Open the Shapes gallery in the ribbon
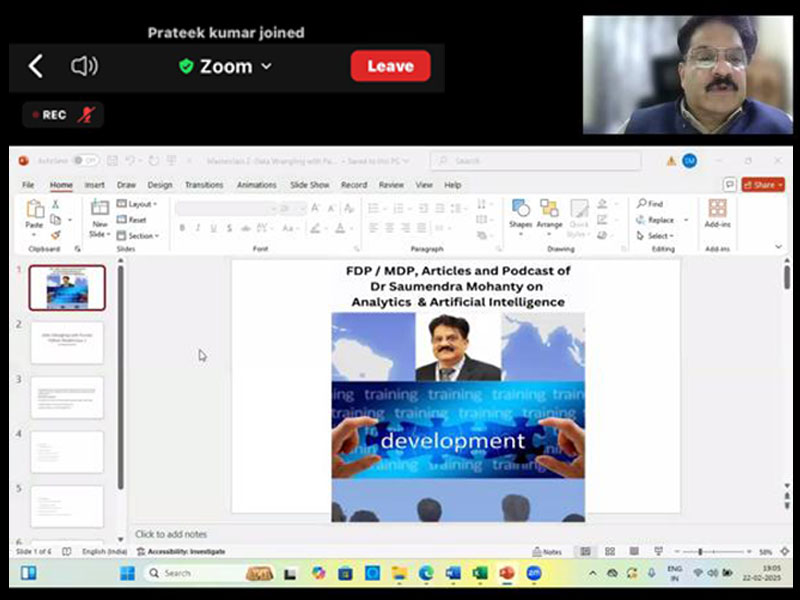This screenshot has width=800, height=600. (520, 209)
